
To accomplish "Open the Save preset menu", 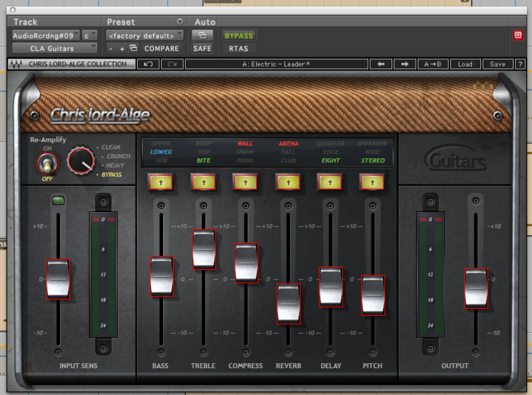I will [x=497, y=64].
